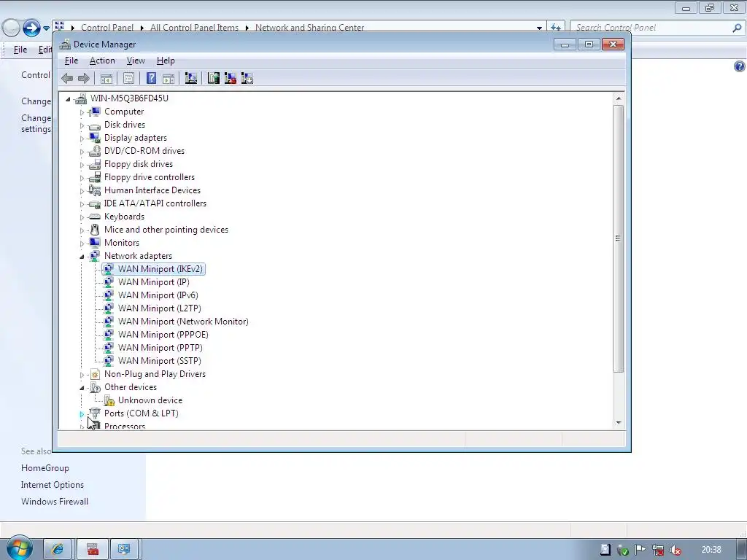Screen dimensions: 747x560
Task: Select WAN Miniport (PPTP) adapter
Action: tap(160, 348)
